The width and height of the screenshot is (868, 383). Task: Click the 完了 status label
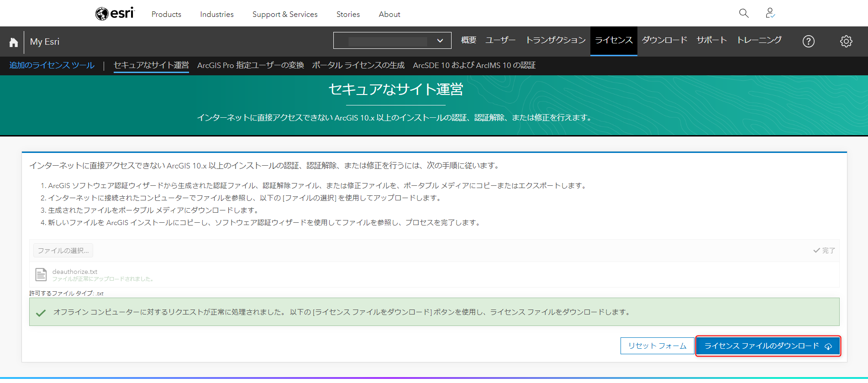824,251
